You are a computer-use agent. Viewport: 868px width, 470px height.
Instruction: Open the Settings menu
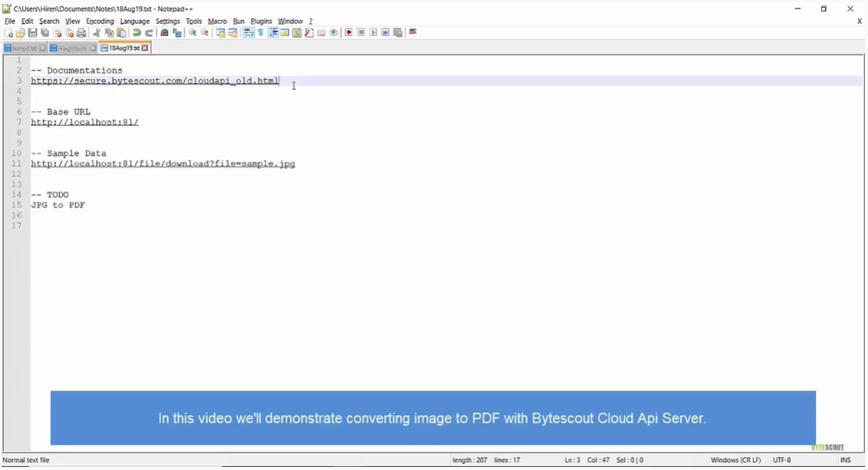[168, 21]
